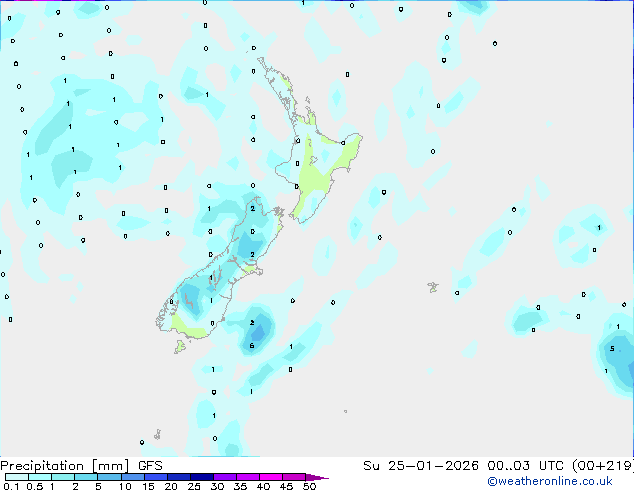634x490 pixels.
Task: Choose the 10–15 mm legend color box
Action: [132, 477]
